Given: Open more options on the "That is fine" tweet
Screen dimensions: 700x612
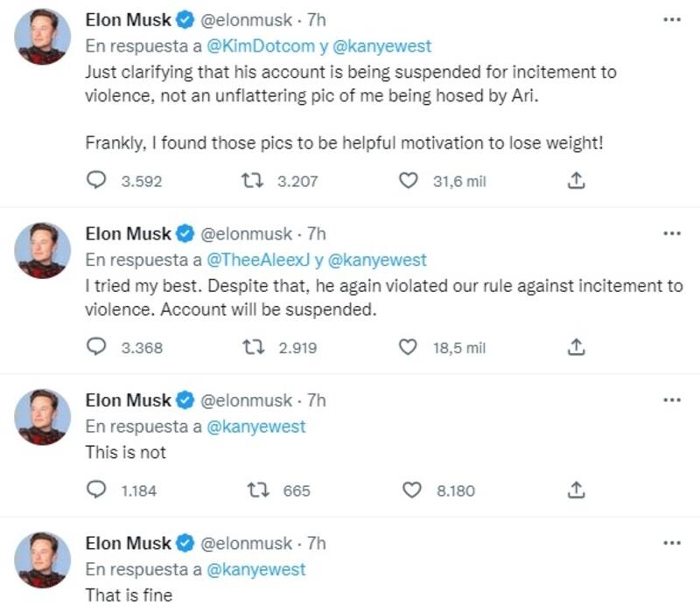Looking at the screenshot, I should [x=672, y=543].
